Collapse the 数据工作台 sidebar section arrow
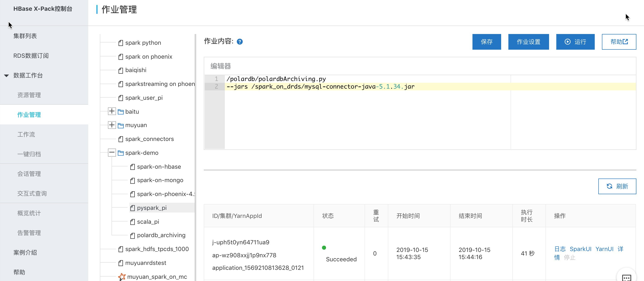The height and width of the screenshot is (281, 644). tap(6, 75)
